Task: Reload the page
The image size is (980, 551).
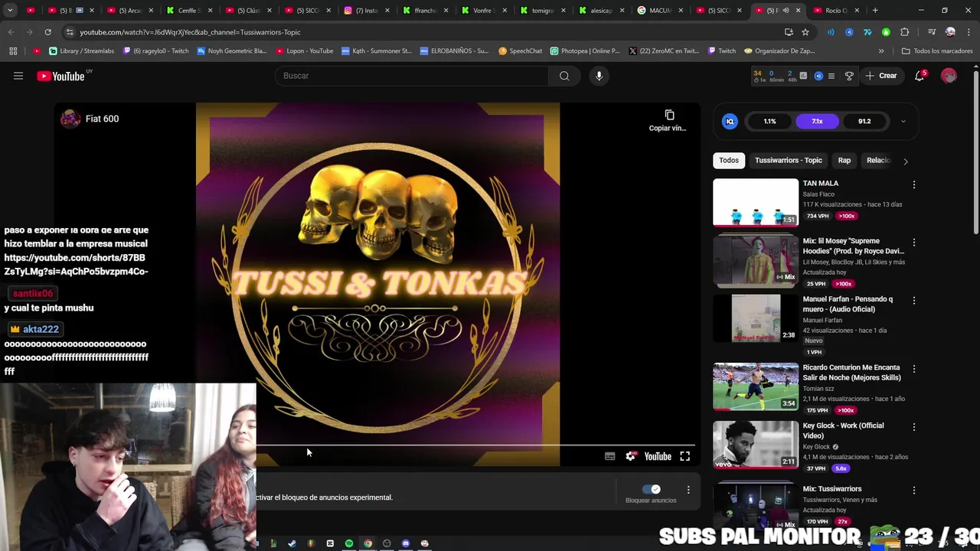Action: click(47, 32)
